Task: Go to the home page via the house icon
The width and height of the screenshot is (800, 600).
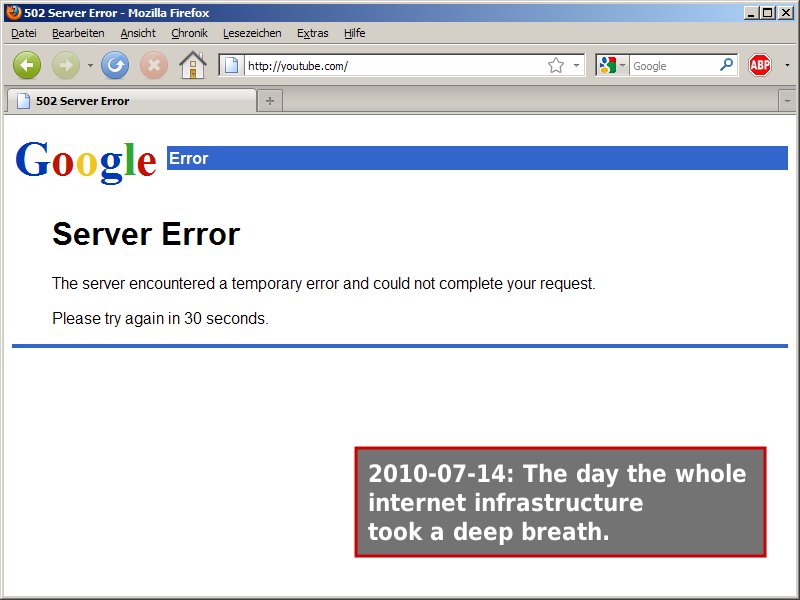Action: tap(192, 66)
